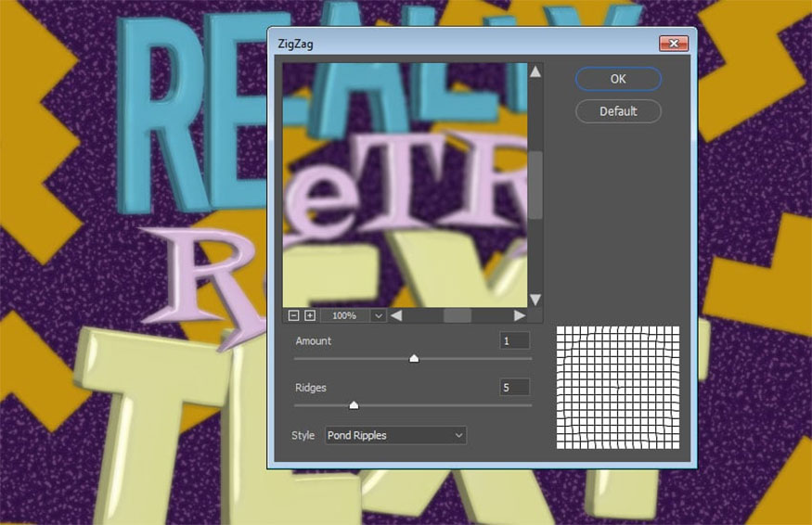This screenshot has height=525, width=812.
Task: Zoom in the preview with the plus icon
Action: pyautogui.click(x=310, y=315)
